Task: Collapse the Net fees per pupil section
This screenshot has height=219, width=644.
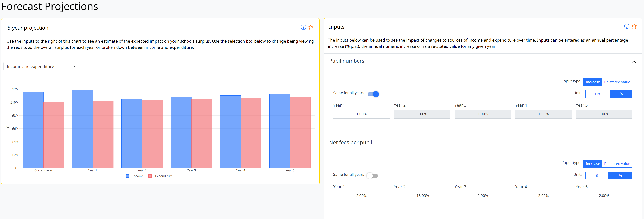Action: 634,143
